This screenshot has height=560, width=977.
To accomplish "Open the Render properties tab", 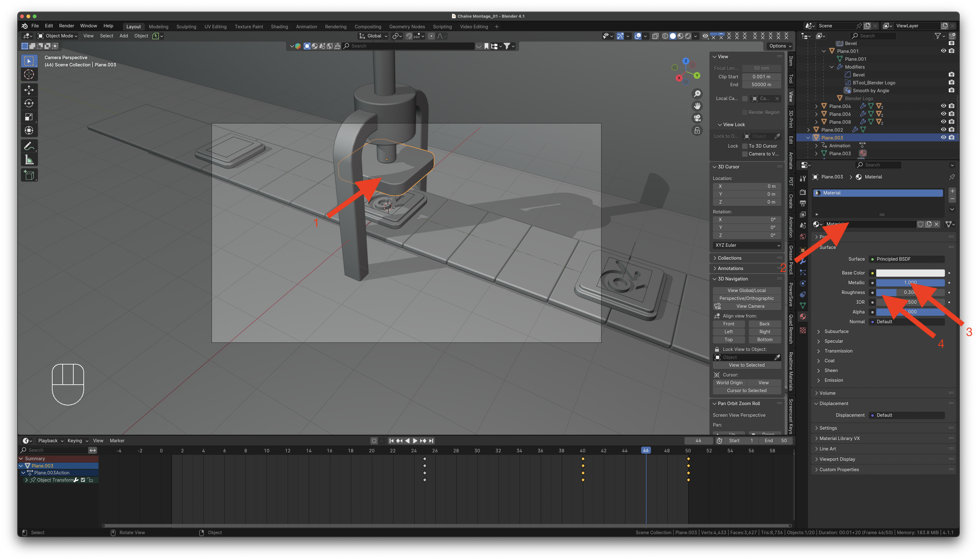I will pos(802,192).
